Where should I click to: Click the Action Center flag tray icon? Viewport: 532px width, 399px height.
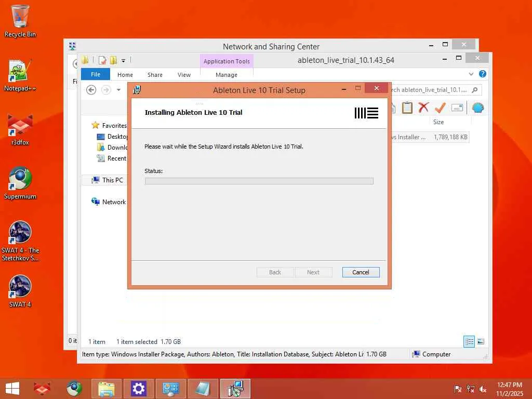tap(458, 389)
